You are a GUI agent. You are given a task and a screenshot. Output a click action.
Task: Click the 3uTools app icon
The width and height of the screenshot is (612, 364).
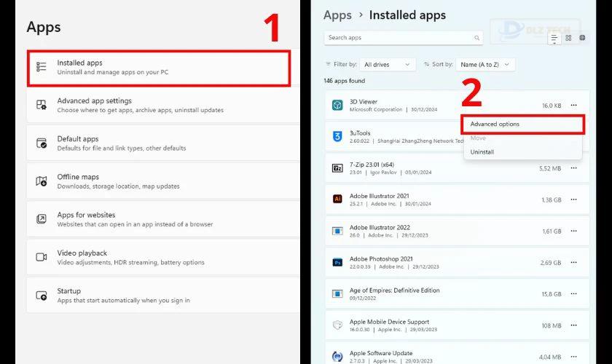337,137
